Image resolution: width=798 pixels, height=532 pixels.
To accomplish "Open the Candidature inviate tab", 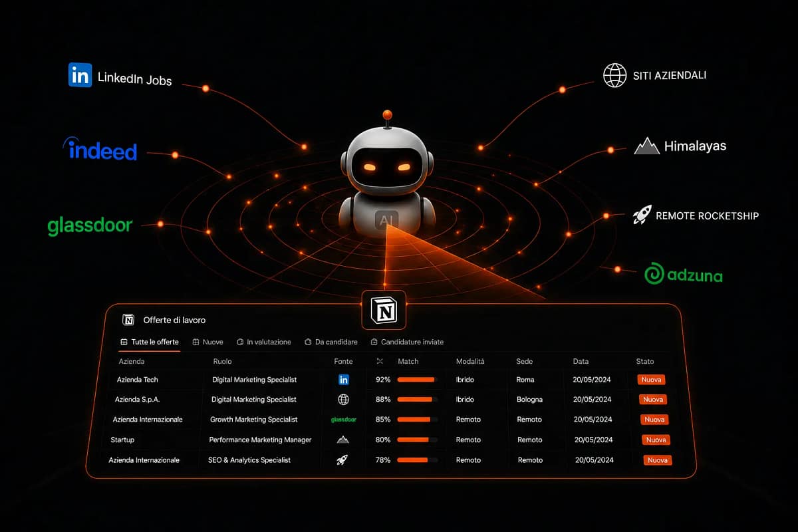I will [407, 342].
